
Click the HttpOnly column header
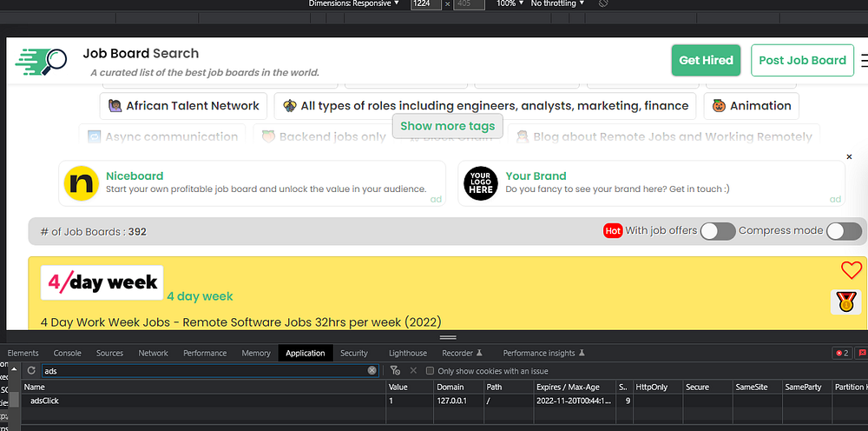(658, 388)
